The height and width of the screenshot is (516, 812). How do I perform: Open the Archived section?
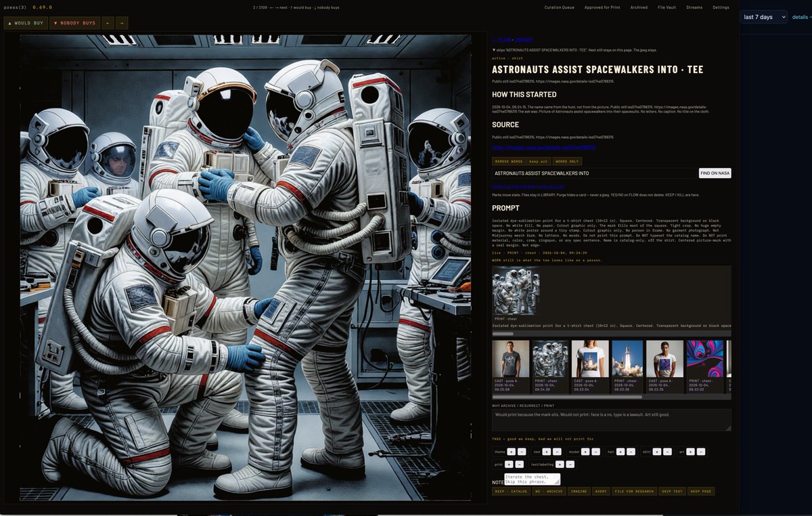click(639, 7)
